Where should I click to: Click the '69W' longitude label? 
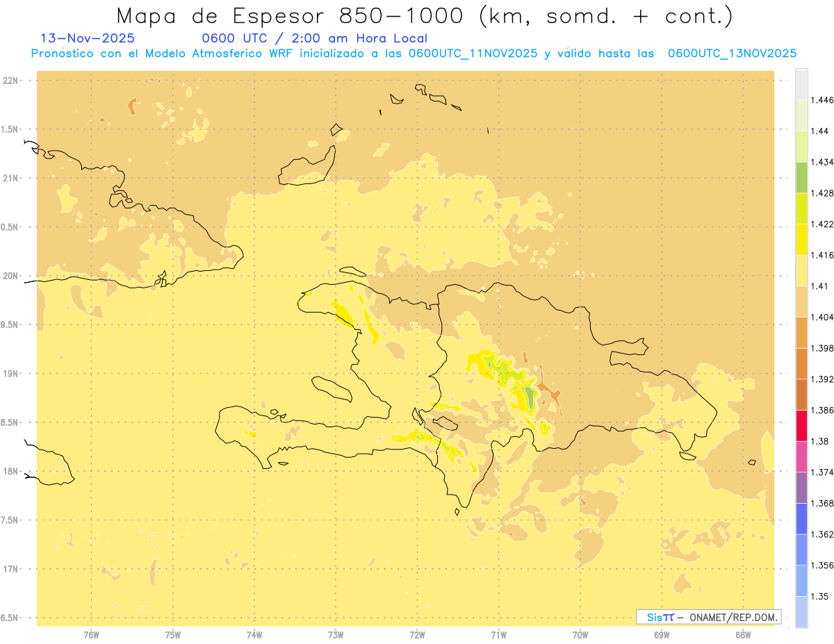[x=662, y=635]
